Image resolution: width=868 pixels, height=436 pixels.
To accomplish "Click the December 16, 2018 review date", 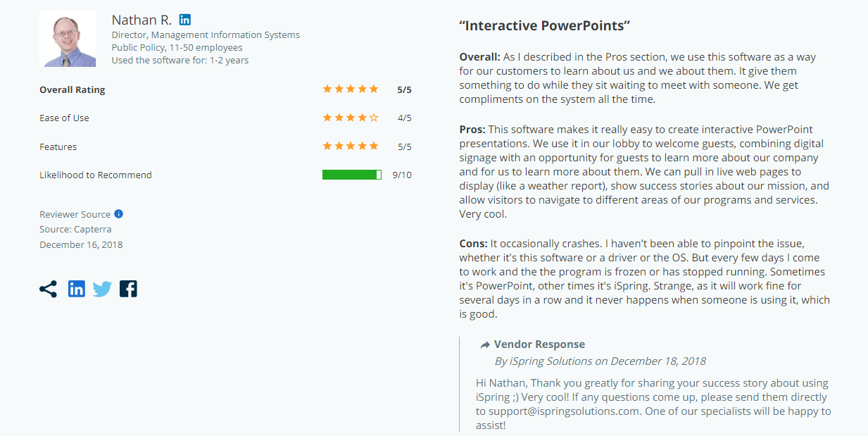I will pyautogui.click(x=81, y=244).
